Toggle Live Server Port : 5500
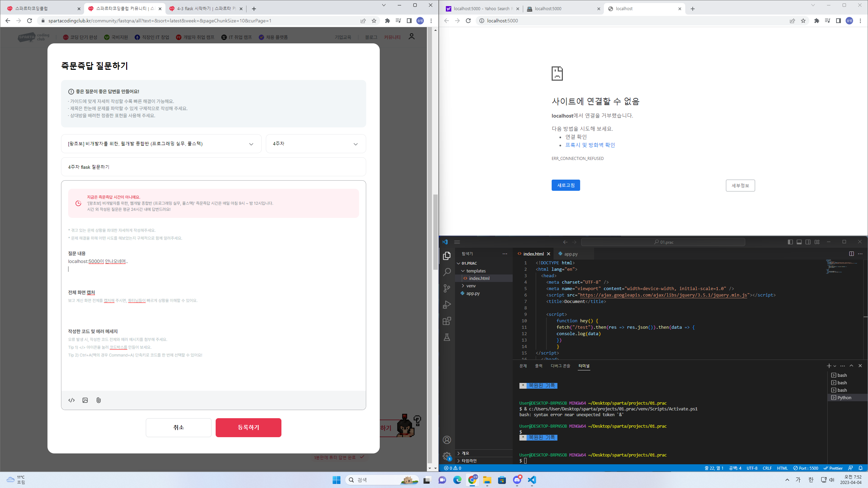The image size is (868, 488). point(806,468)
